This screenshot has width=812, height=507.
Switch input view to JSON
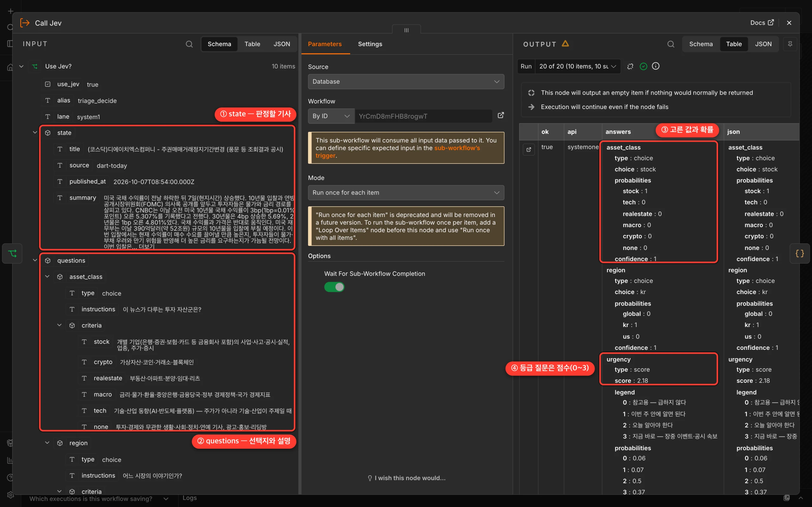point(282,44)
